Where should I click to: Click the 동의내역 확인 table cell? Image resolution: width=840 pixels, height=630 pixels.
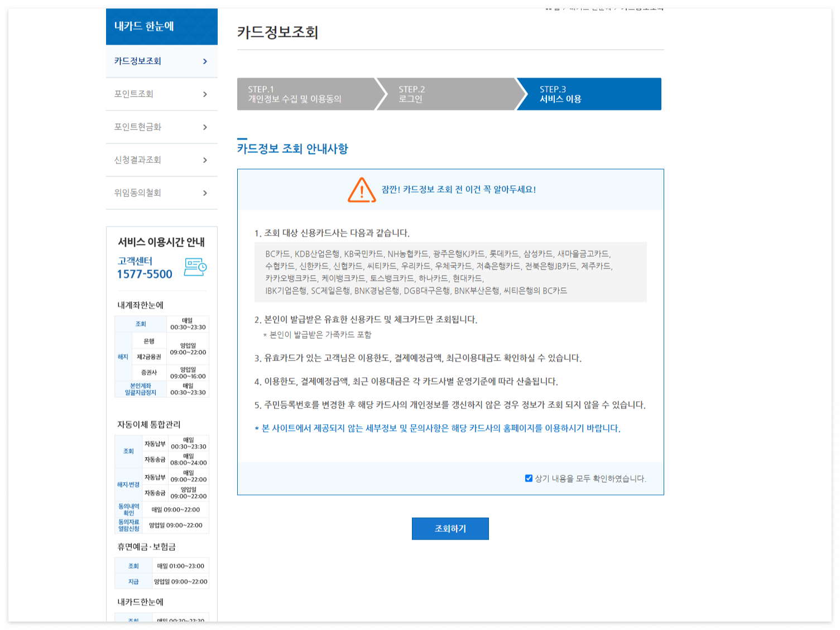coord(129,509)
